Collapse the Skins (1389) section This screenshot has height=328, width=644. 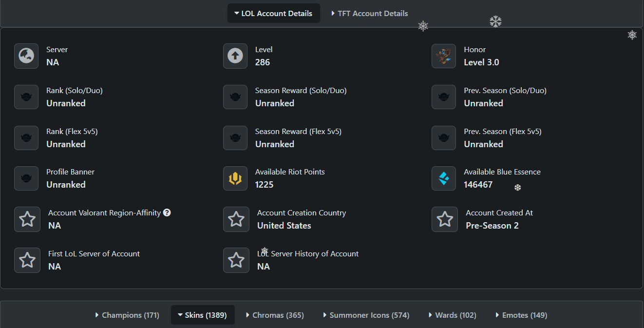tap(203, 315)
